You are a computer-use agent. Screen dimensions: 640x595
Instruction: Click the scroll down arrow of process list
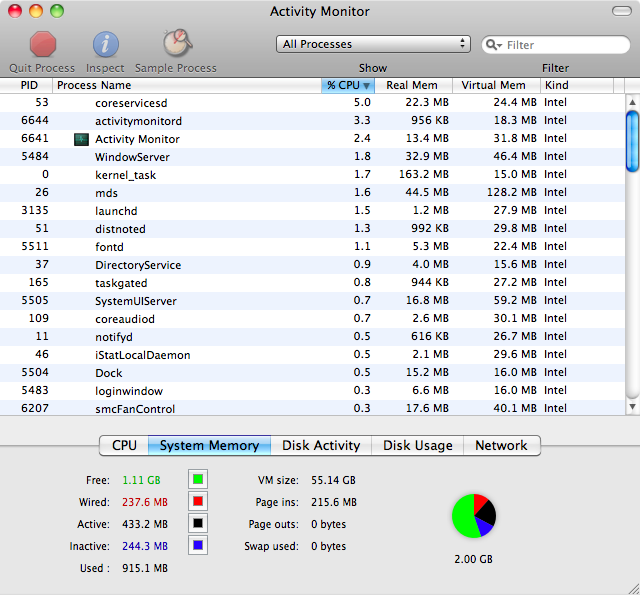633,406
